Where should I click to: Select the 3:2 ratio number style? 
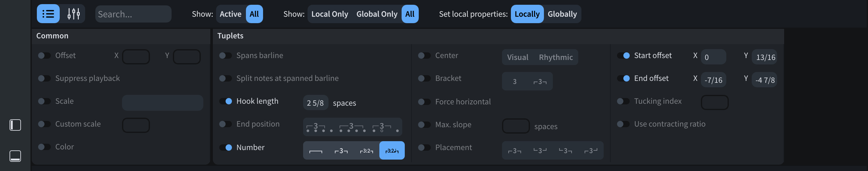tap(366, 150)
